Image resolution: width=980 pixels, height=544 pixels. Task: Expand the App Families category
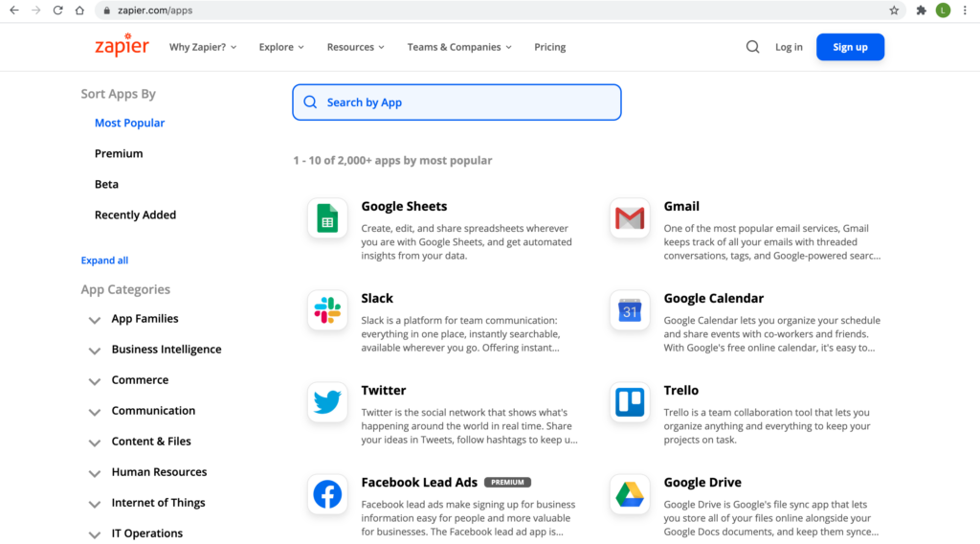95,320
